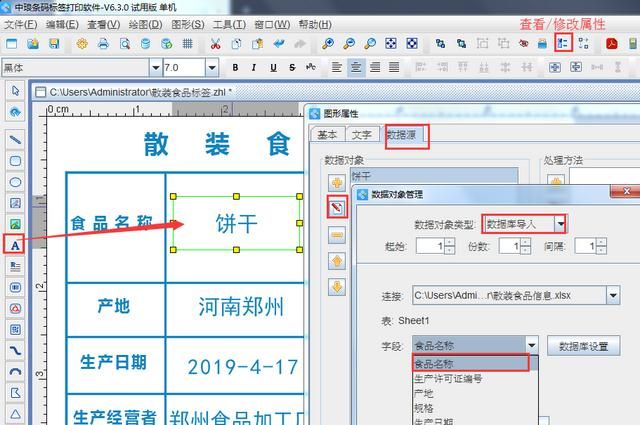Toggle underline text formatting
The height and width of the screenshot is (425, 640).
click(273, 67)
